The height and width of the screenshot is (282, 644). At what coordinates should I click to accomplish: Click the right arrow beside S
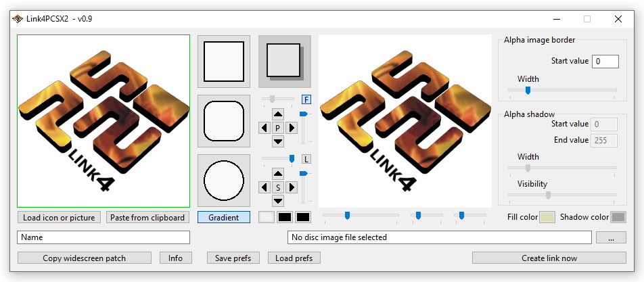292,187
